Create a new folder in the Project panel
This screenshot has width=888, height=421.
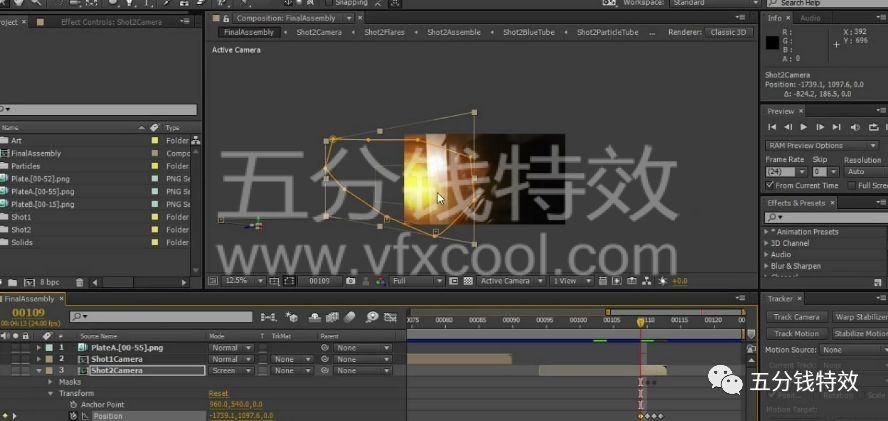12,282
